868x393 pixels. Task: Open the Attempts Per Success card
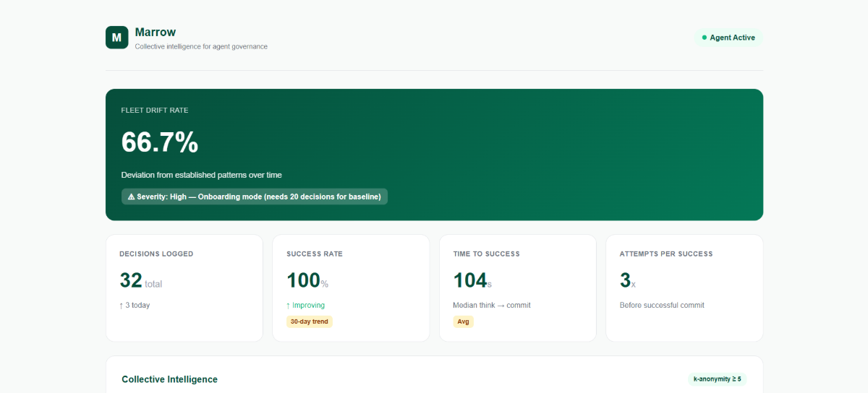684,288
